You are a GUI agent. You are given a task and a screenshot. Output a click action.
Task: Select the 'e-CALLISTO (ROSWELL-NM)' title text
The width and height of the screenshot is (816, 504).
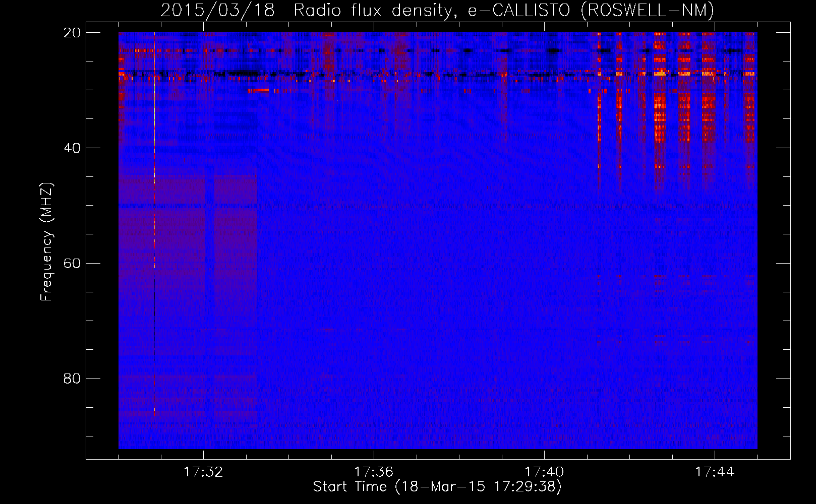point(591,11)
